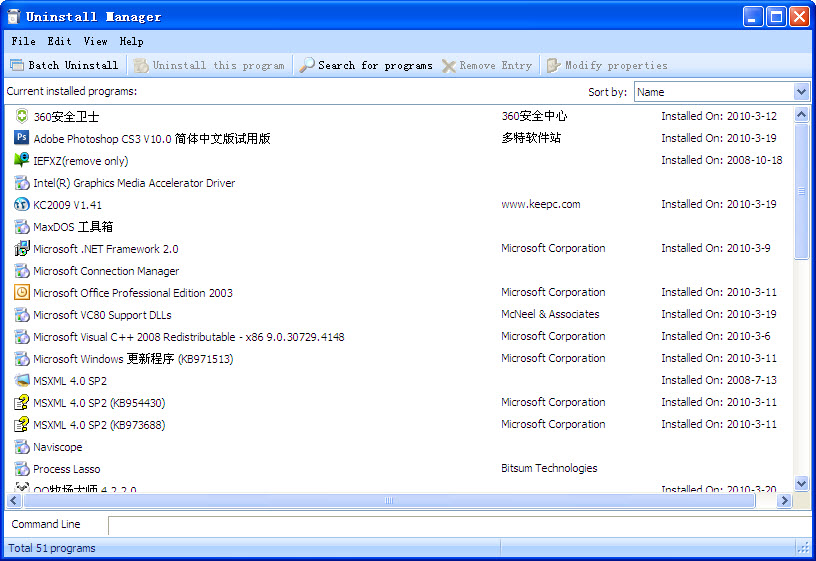Click the Microsoft Connection Manager icon
The width and height of the screenshot is (816, 561).
coord(21,271)
